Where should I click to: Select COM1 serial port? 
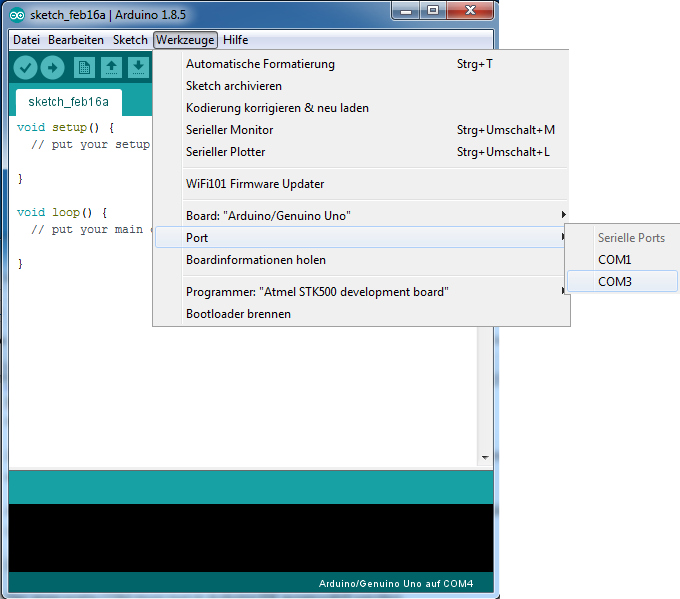tap(615, 260)
